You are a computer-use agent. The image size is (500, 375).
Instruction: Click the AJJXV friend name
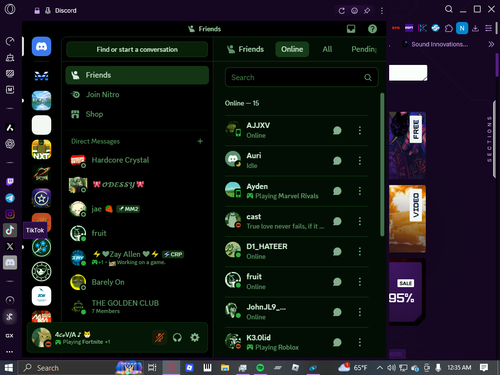[x=258, y=126]
